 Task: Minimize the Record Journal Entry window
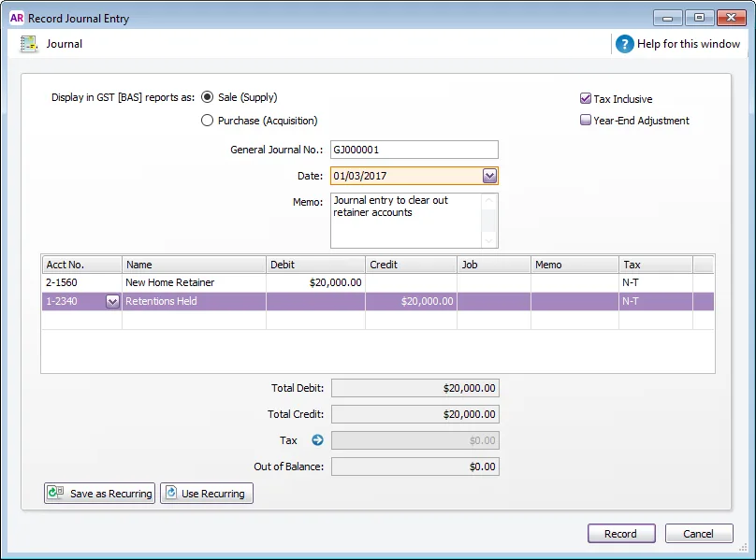click(x=668, y=19)
